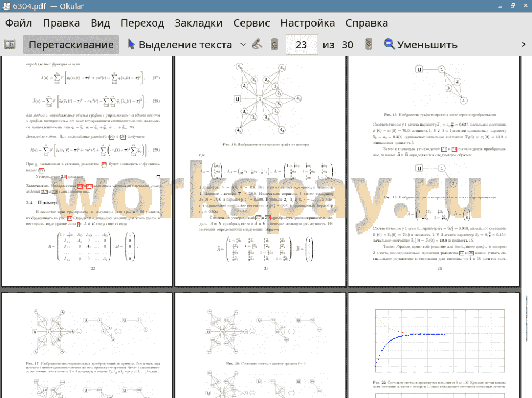The width and height of the screenshot is (532, 398).
Task: Click page number 22 at page bottom
Action: pos(93,268)
